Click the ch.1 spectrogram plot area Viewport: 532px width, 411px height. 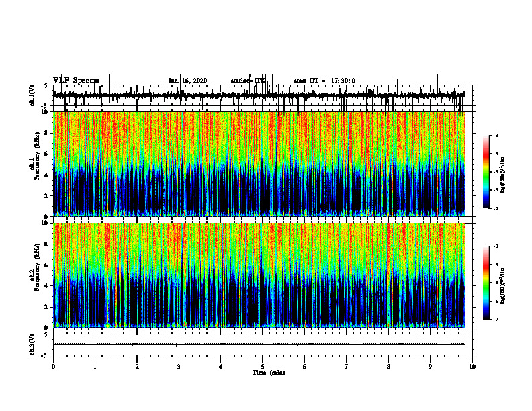pyautogui.click(x=259, y=164)
